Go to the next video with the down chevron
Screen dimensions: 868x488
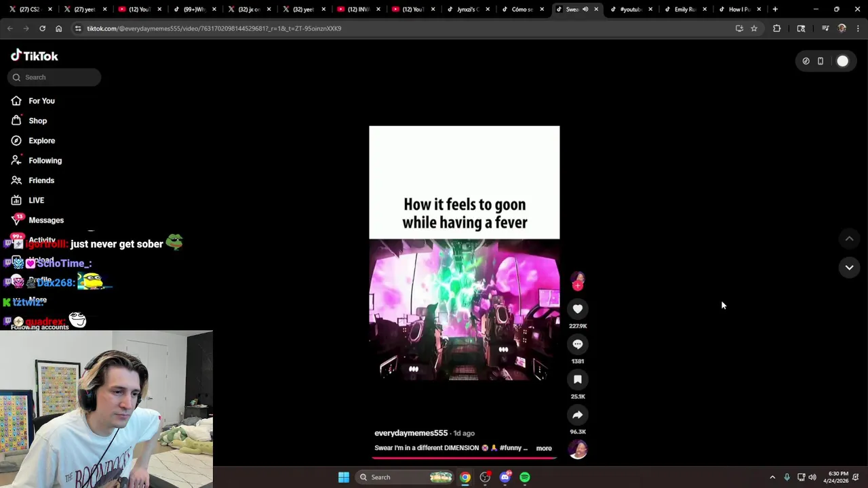pos(849,268)
